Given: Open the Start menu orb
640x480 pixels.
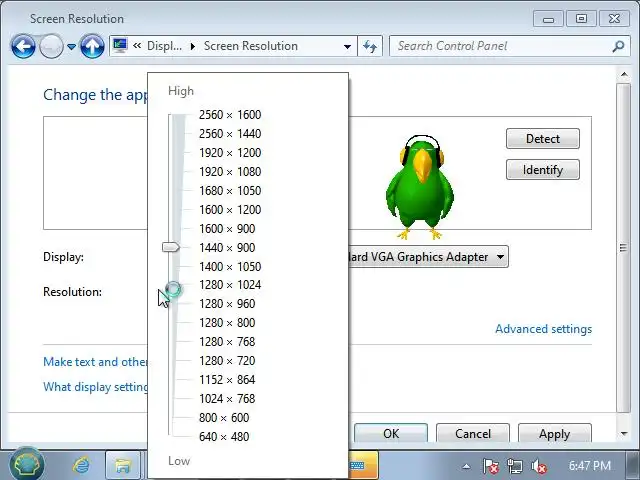Looking at the screenshot, I should click(x=27, y=465).
